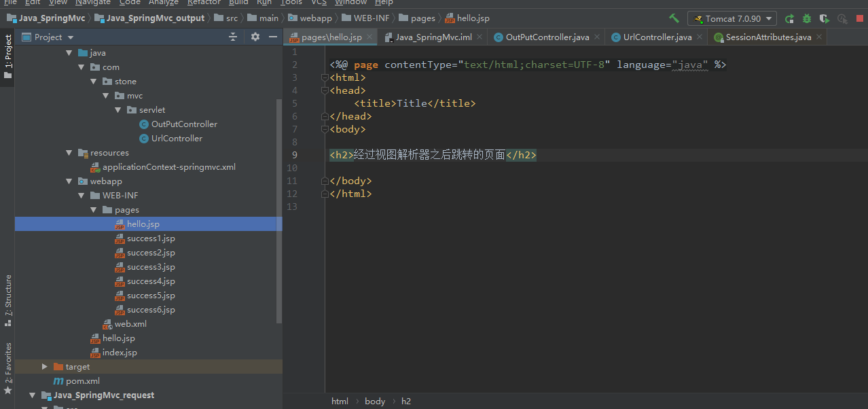Click the webapp folder icon in tree

click(83, 181)
